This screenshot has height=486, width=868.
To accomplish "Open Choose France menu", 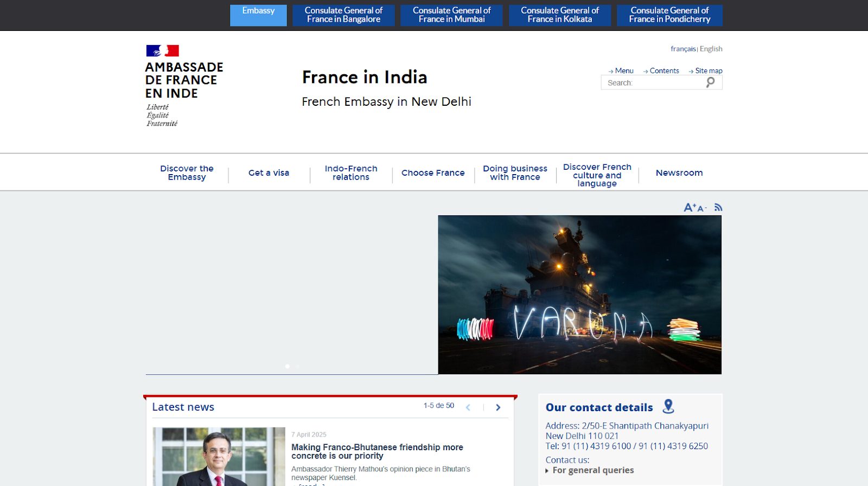I will pos(433,173).
